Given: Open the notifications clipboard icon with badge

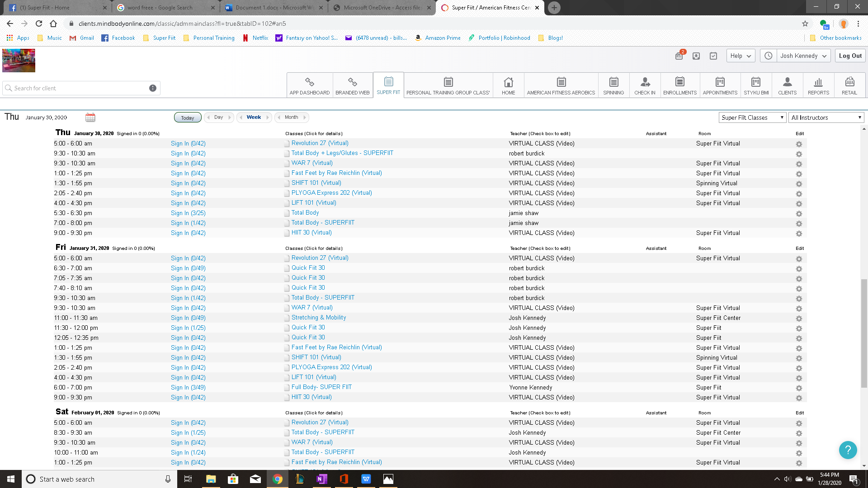Looking at the screenshot, I should [679, 56].
